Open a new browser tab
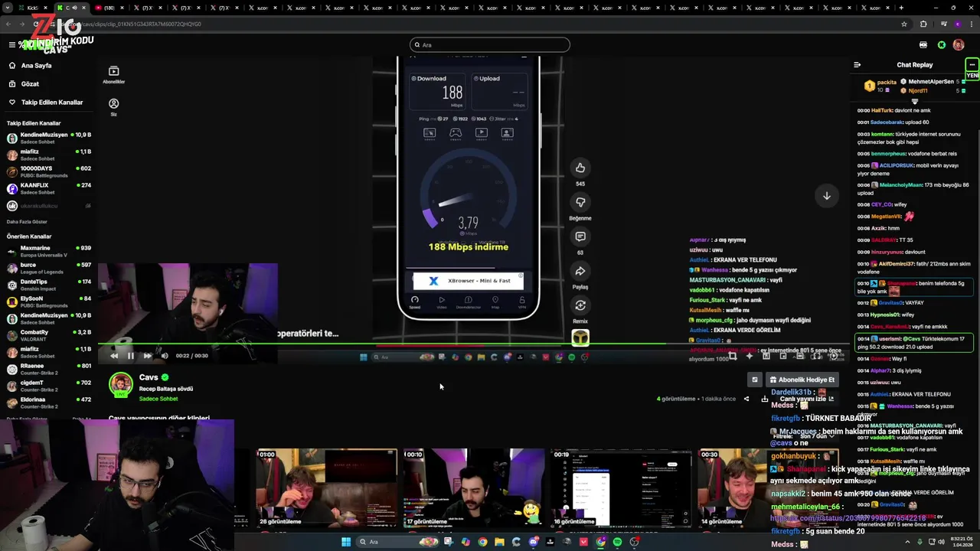Image resolution: width=980 pixels, height=551 pixels. pyautogui.click(x=901, y=8)
